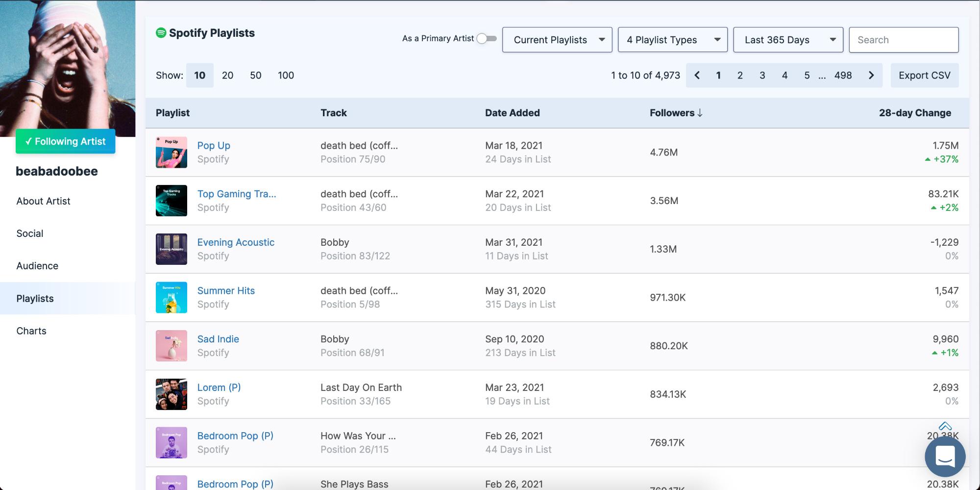Open Evening Acoustic cover thumbnail
The image size is (980, 490).
(171, 249)
